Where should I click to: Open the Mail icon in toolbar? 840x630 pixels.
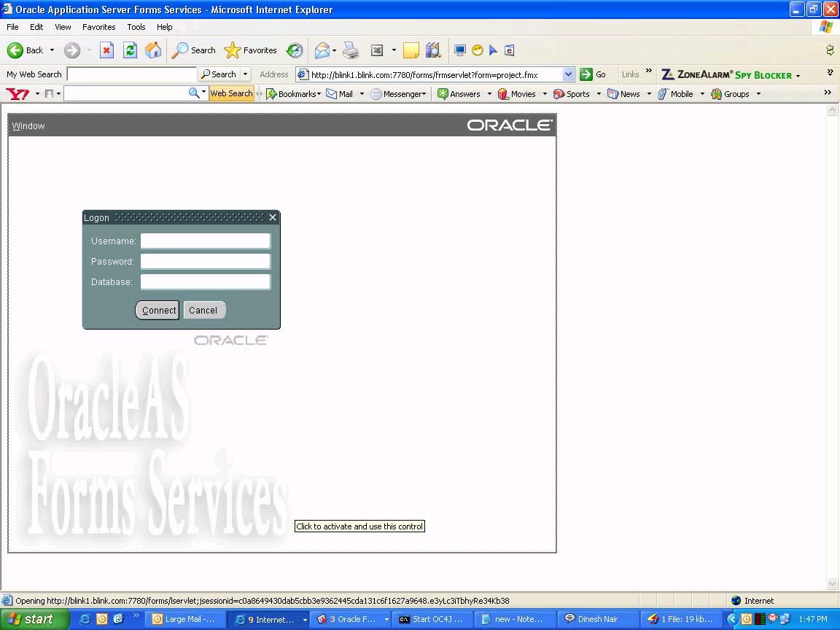tap(322, 50)
